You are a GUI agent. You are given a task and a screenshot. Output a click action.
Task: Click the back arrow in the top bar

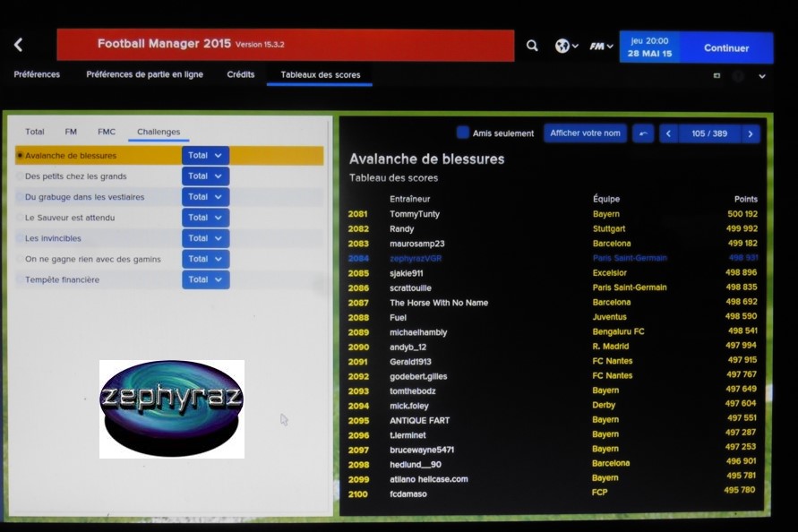tap(18, 45)
